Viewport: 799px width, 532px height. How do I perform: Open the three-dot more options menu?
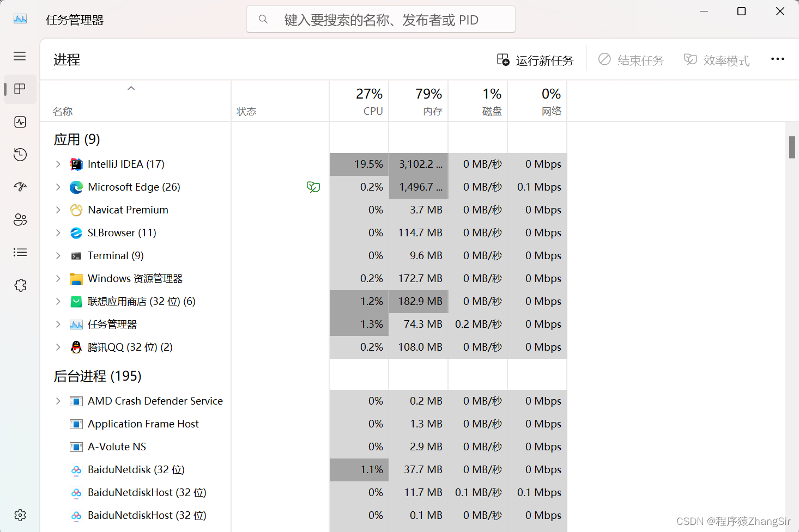[778, 59]
